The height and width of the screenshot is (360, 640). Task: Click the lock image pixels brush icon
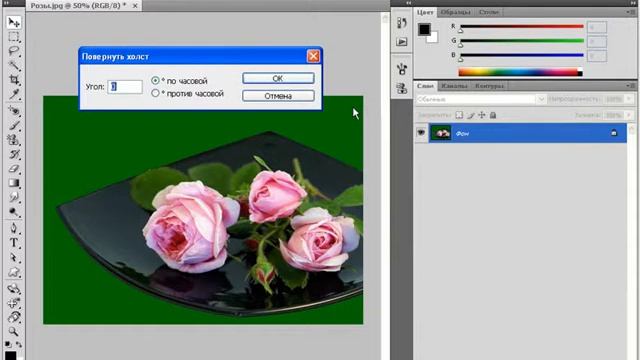tap(471, 115)
